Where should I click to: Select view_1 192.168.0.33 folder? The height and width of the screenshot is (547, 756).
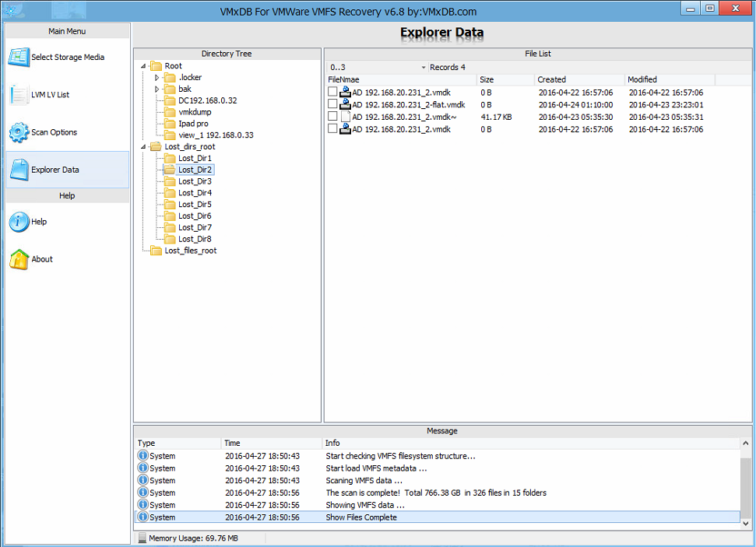pos(216,135)
